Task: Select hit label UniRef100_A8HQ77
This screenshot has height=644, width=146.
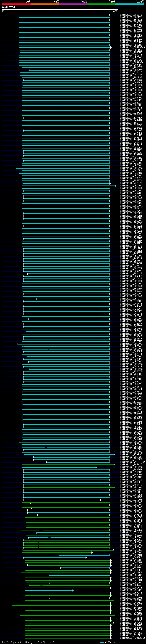Action: [131, 67]
